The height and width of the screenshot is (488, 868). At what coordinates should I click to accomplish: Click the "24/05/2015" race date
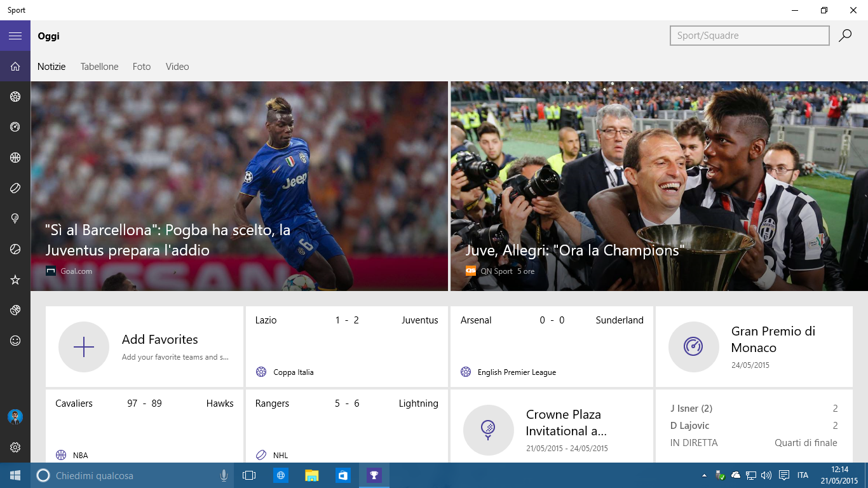(x=750, y=365)
